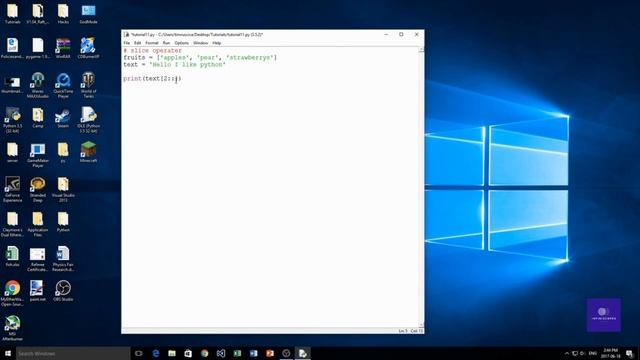
Task: Click the print(text[2::]) line
Action: (x=152, y=78)
